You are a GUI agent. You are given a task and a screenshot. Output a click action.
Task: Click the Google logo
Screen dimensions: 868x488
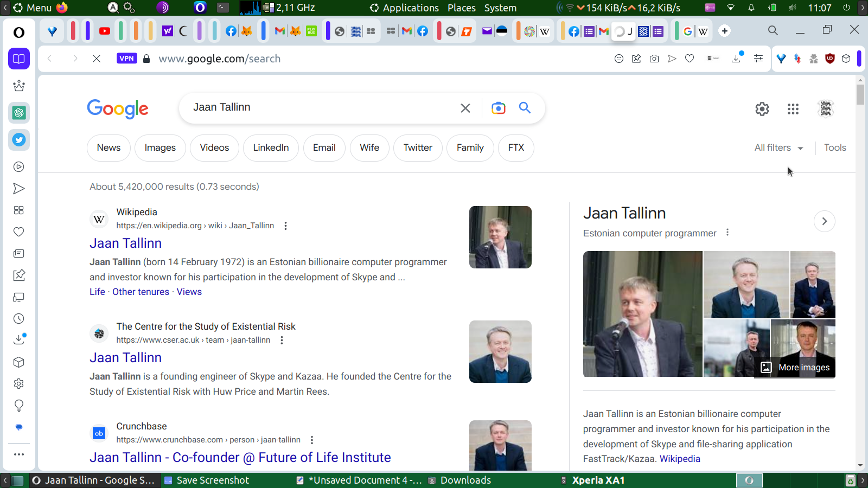pos(118,108)
